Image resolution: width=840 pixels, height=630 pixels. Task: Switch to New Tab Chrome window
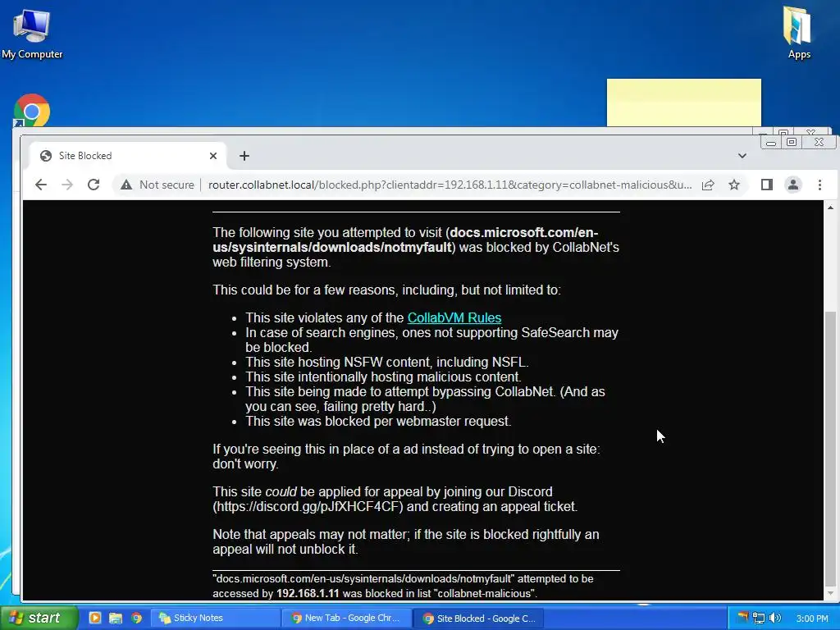(x=347, y=618)
